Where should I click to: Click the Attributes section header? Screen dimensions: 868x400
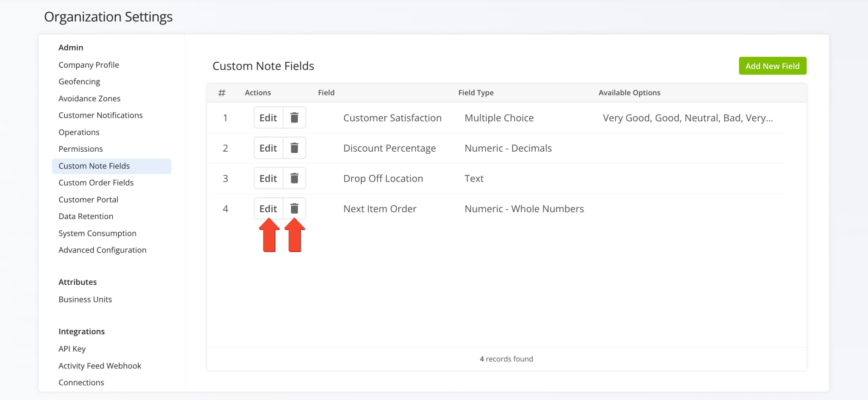pyautogui.click(x=78, y=282)
